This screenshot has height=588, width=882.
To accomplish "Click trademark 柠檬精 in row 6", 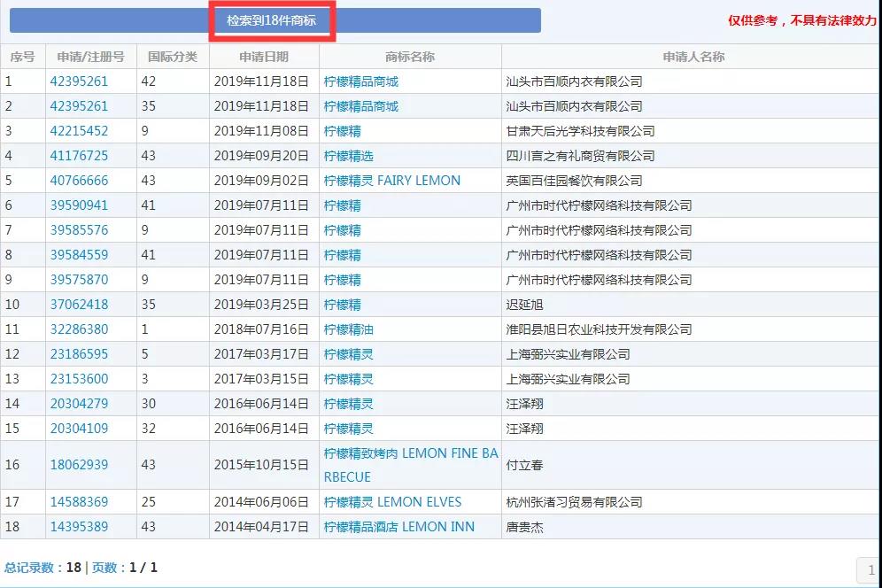I will pos(342,205).
